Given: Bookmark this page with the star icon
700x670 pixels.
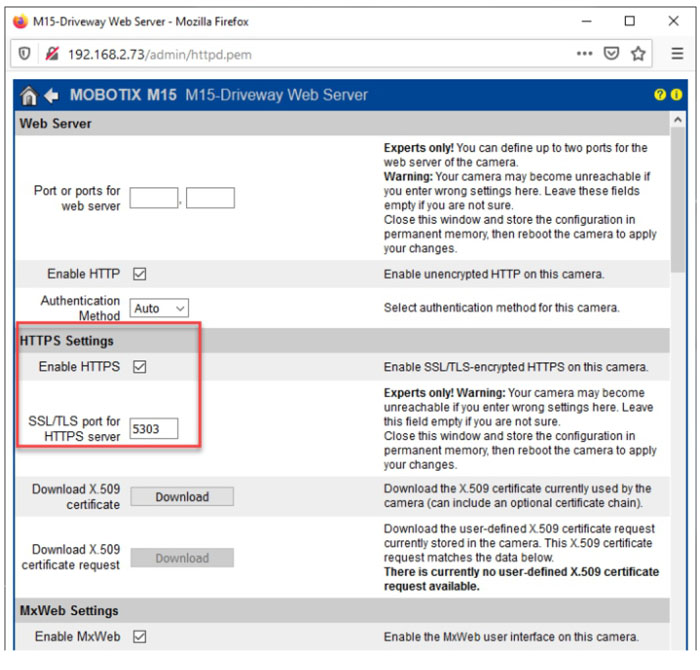Looking at the screenshot, I should coord(638,54).
